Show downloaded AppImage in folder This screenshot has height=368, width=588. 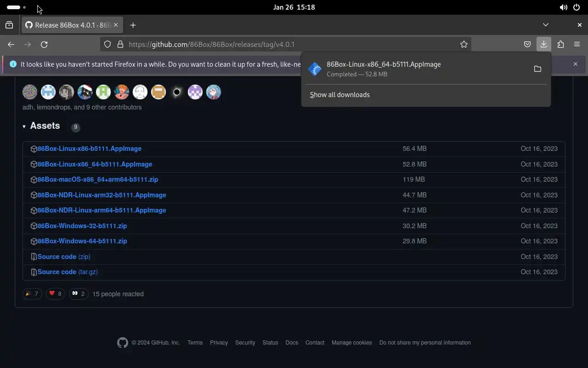click(537, 69)
